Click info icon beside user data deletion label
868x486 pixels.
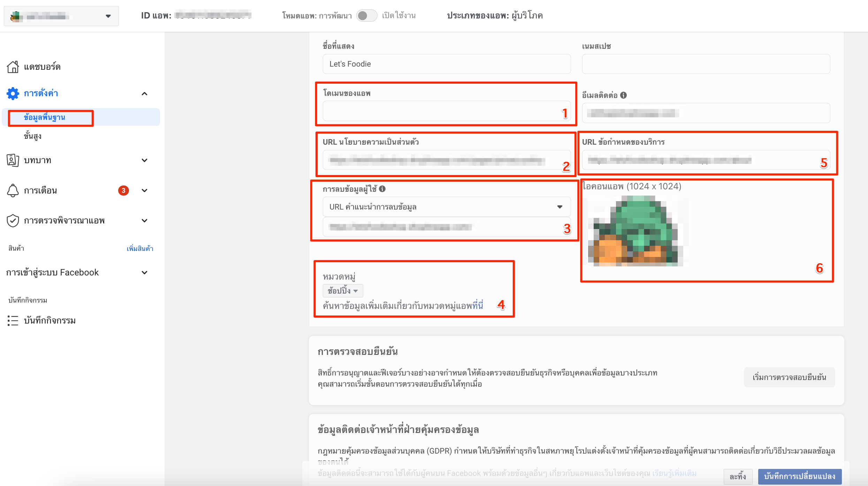tap(382, 189)
